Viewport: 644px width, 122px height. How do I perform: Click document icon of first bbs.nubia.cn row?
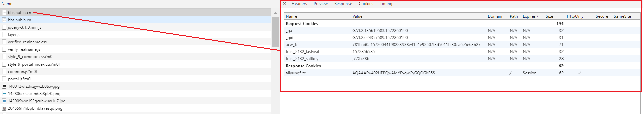(x=4, y=12)
